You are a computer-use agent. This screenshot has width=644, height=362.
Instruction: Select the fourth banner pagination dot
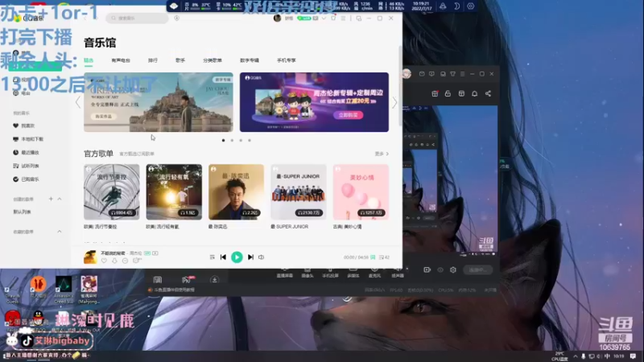(250, 140)
